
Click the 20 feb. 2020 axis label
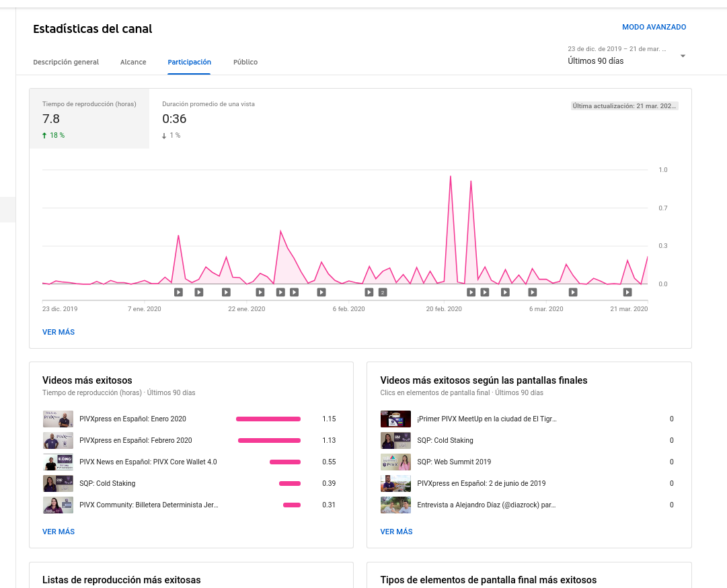pos(444,309)
